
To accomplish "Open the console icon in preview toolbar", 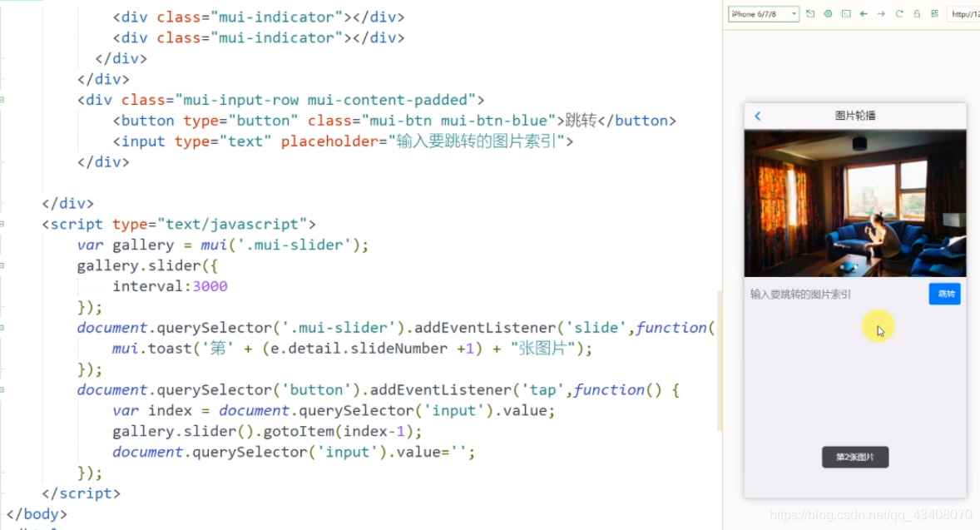I will [845, 14].
